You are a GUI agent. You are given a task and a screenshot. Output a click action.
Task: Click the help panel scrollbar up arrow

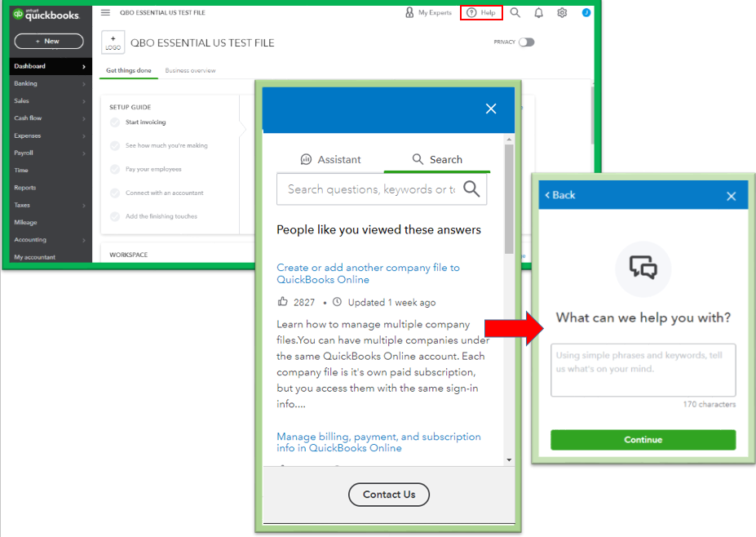tap(509, 140)
